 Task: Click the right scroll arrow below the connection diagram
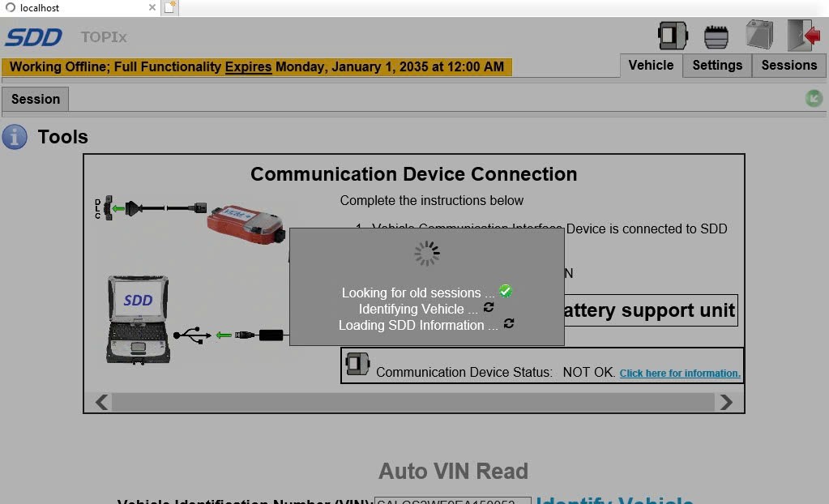click(727, 402)
